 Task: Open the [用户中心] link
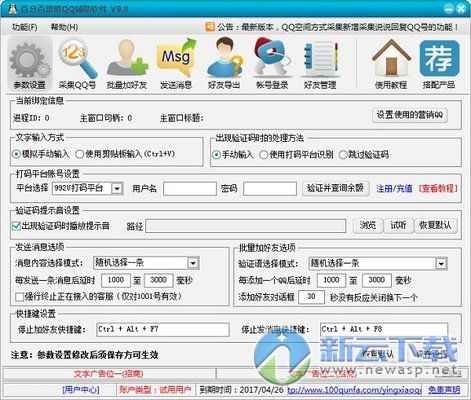[x=81, y=390]
